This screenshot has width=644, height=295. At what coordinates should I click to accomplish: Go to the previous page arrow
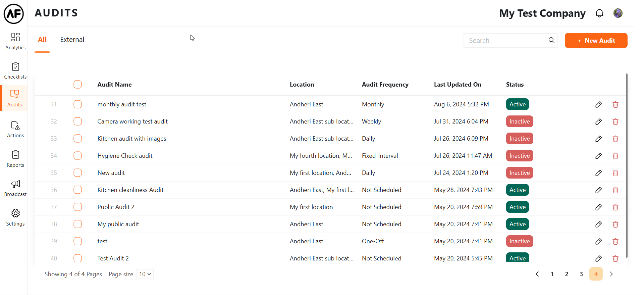(x=537, y=274)
